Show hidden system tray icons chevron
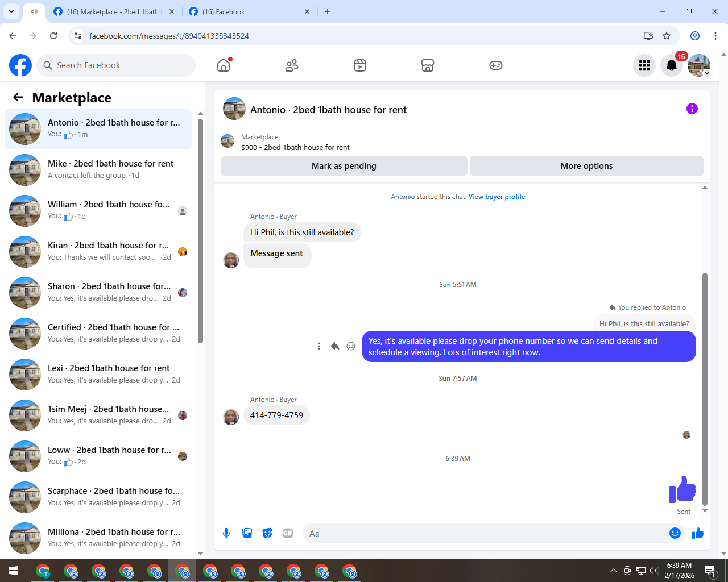 click(x=613, y=571)
